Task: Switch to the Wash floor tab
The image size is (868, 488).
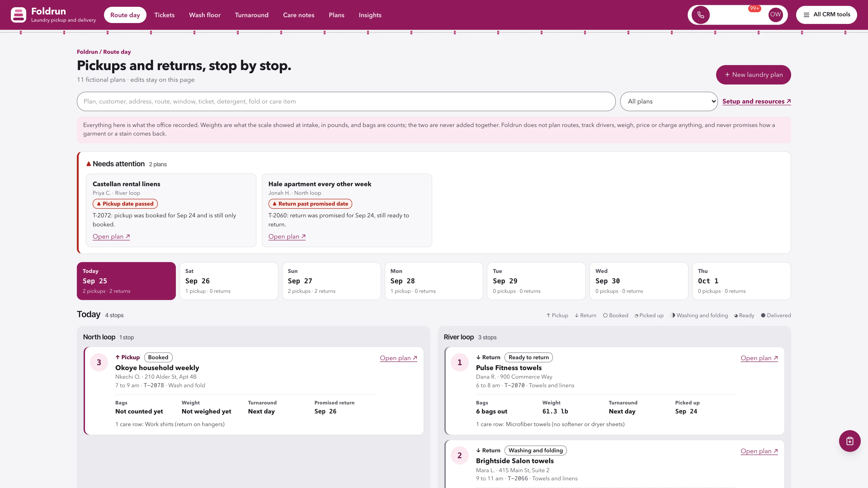Action: (205, 15)
